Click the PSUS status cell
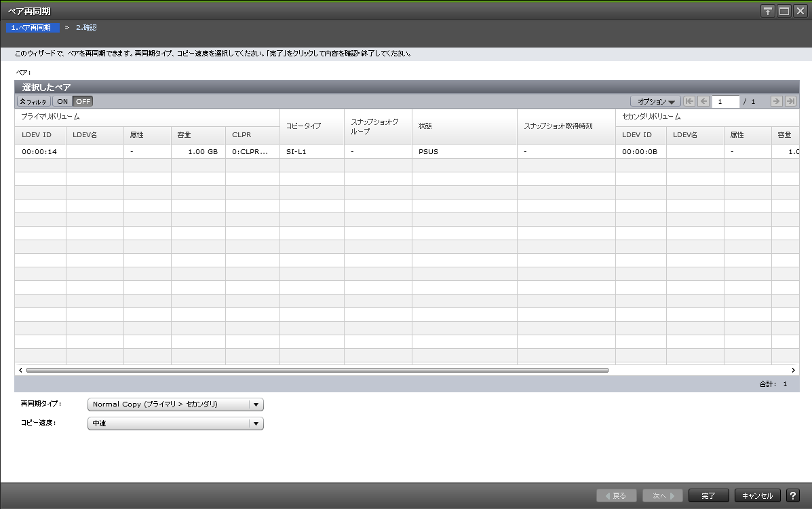This screenshot has width=812, height=509. click(x=465, y=151)
